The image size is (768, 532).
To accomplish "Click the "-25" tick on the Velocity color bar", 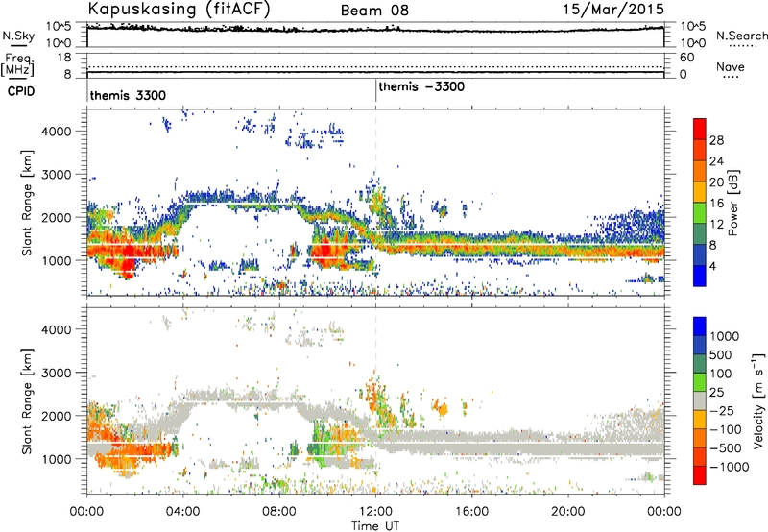I will tap(721, 410).
